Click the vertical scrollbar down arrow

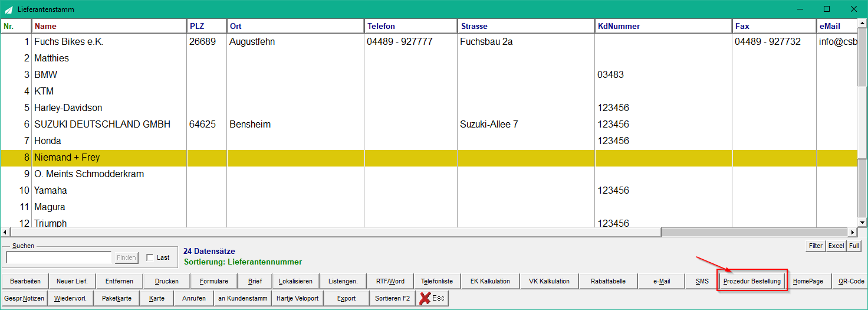[x=862, y=222]
